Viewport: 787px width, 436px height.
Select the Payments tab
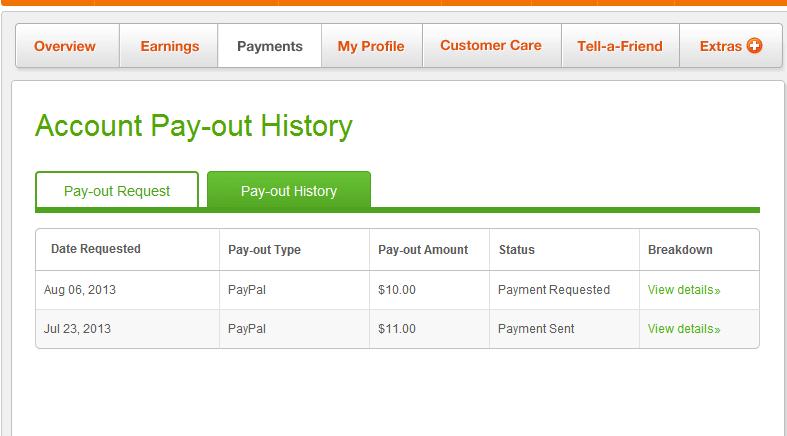269,46
